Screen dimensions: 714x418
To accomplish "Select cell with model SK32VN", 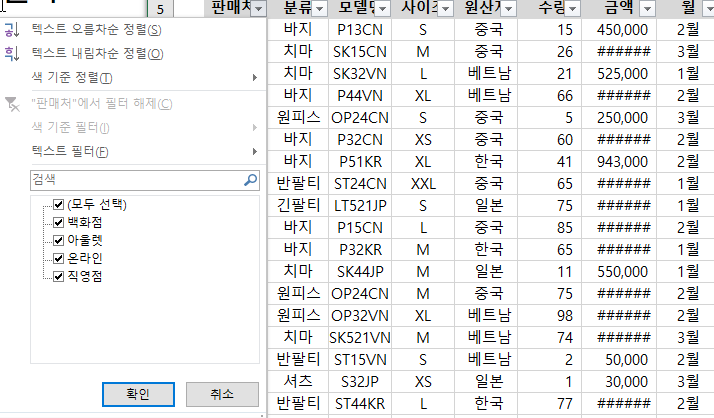I will click(360, 74).
